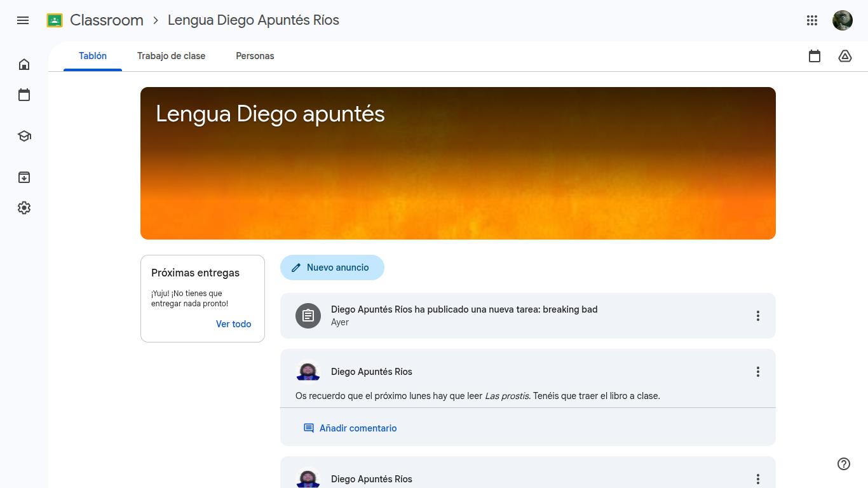This screenshot has height=488, width=868.
Task: Open more options on the partially visible bottom post
Action: 758,479
